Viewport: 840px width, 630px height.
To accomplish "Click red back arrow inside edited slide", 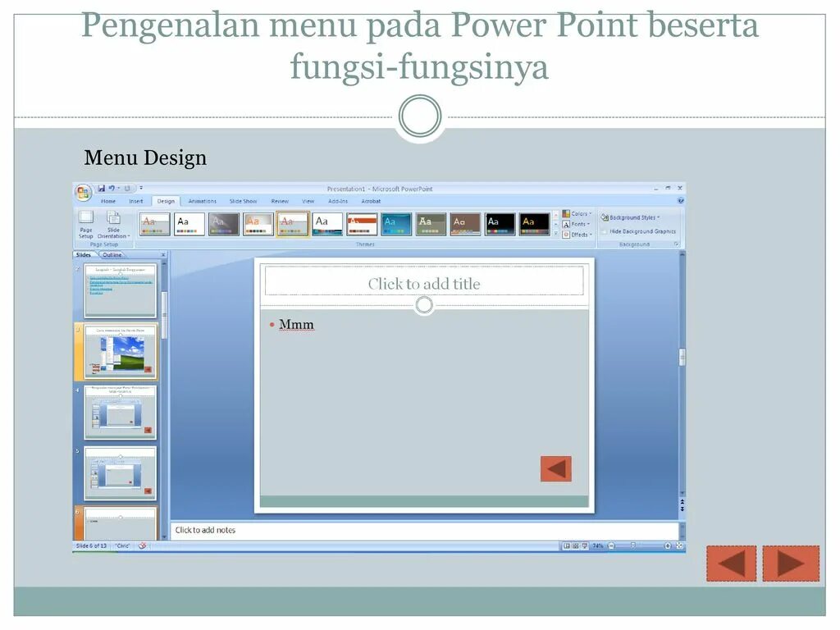I will (x=555, y=468).
